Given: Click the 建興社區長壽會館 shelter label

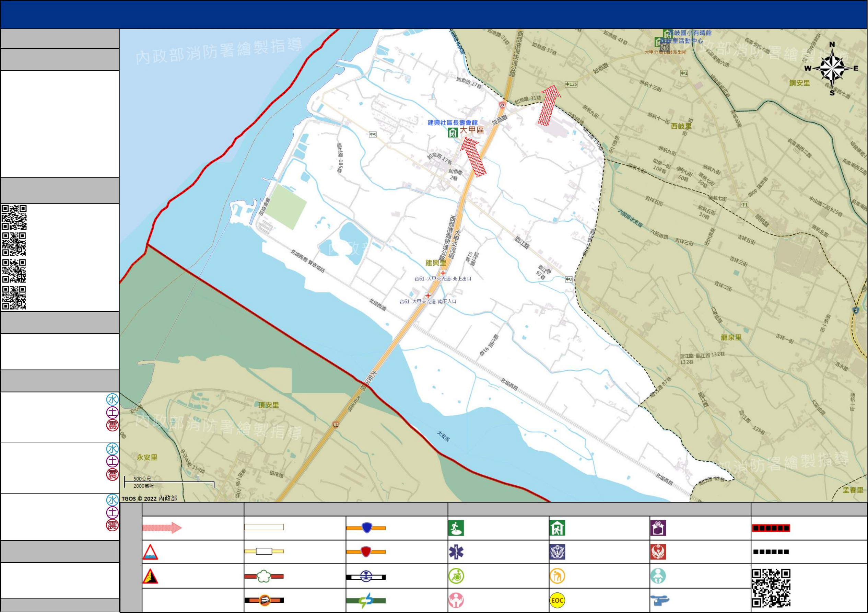Looking at the screenshot, I should [x=453, y=123].
